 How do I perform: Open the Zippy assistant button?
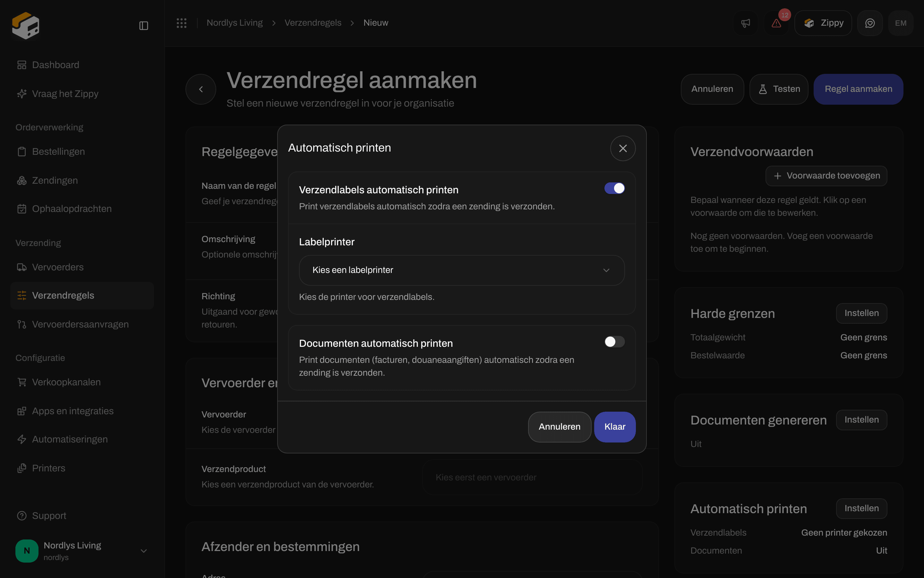click(823, 23)
